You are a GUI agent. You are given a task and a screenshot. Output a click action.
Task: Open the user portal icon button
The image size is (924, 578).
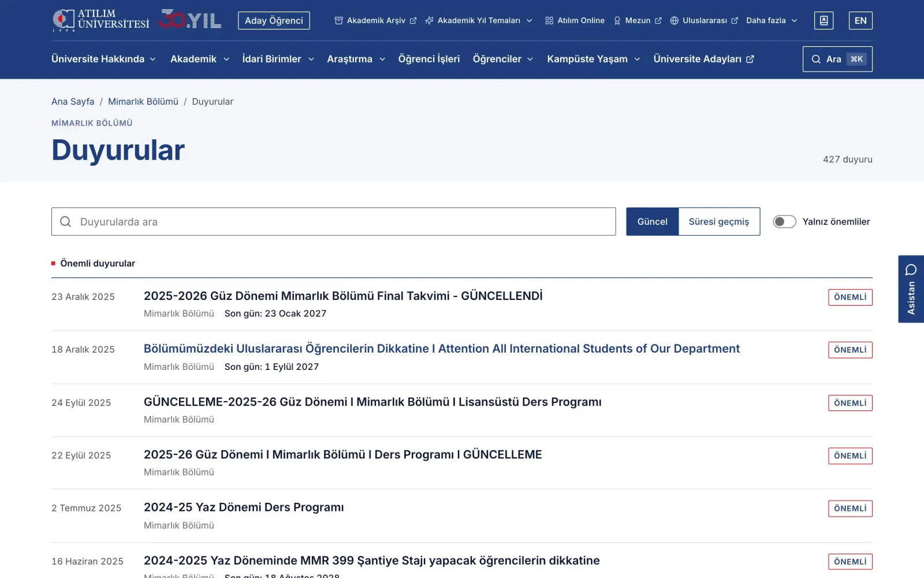pos(824,20)
